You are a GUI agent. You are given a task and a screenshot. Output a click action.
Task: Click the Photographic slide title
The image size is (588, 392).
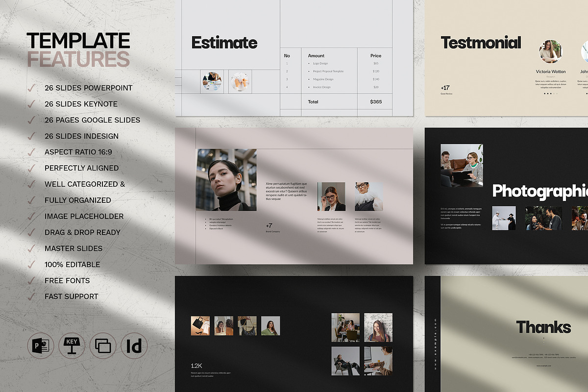coord(539,191)
